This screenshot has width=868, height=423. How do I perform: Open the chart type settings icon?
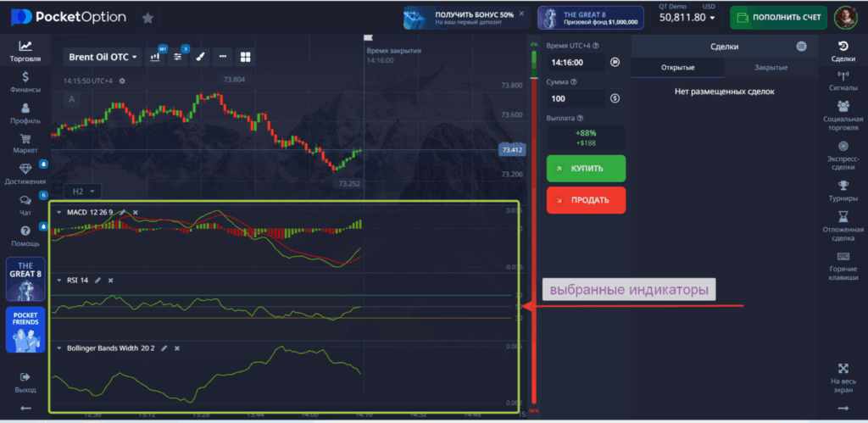click(x=156, y=57)
